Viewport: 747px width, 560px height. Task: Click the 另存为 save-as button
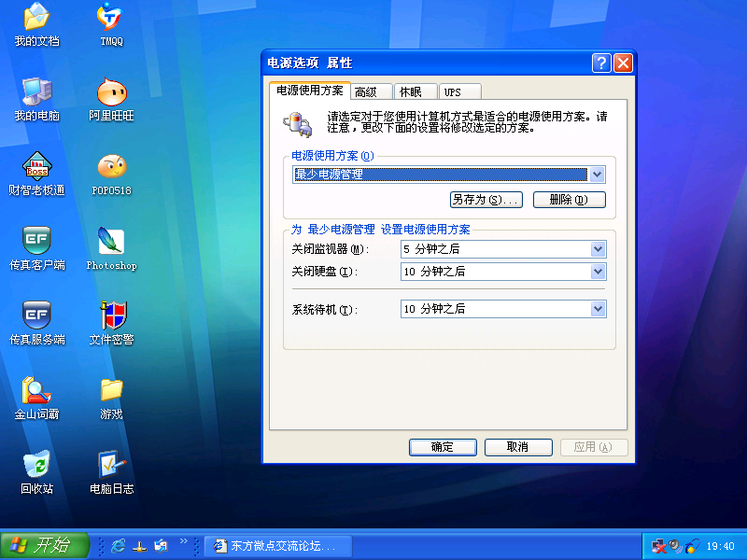coord(485,200)
